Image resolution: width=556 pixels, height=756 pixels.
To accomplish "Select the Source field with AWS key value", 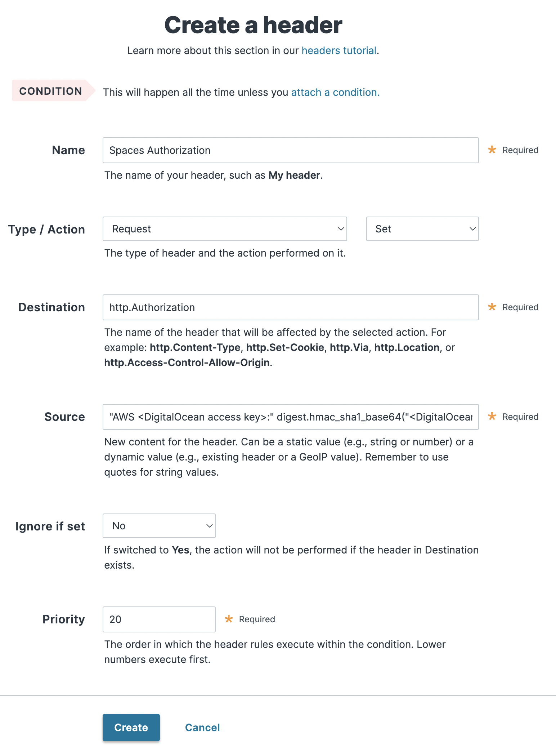I will coord(290,417).
